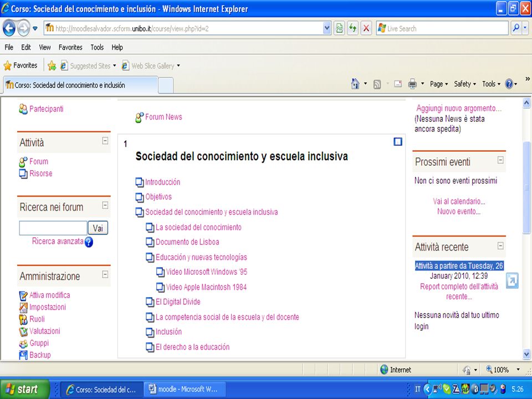Click the Read Mail icon
The image size is (532, 399).
[398, 84]
